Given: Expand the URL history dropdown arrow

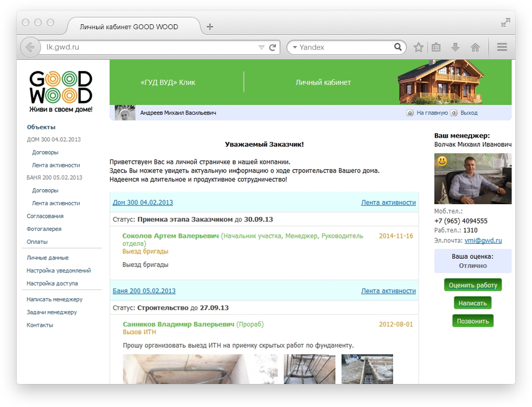Looking at the screenshot, I should point(261,47).
